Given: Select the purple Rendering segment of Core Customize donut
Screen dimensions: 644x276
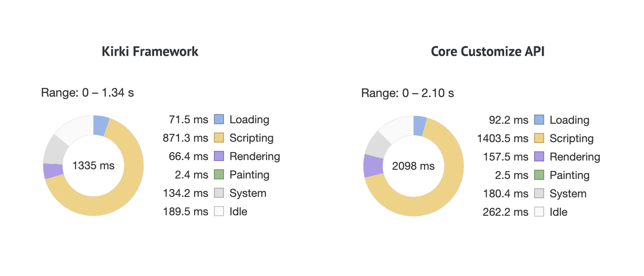Looking at the screenshot, I should [373, 166].
